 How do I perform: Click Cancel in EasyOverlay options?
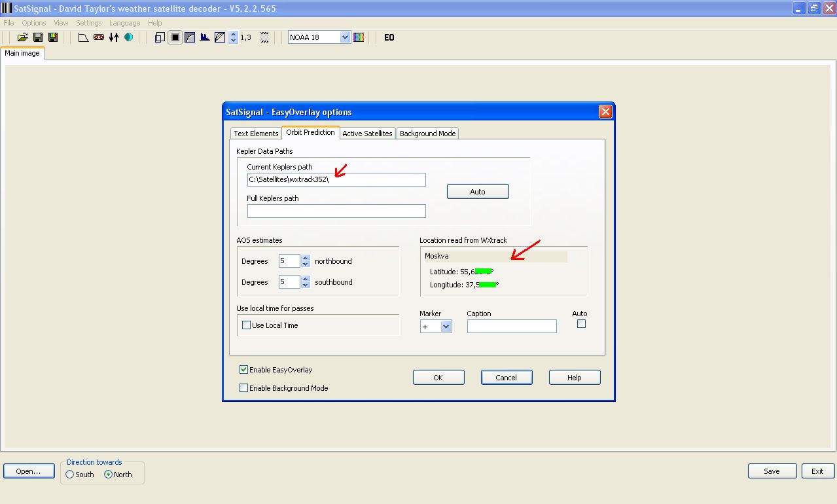click(507, 378)
